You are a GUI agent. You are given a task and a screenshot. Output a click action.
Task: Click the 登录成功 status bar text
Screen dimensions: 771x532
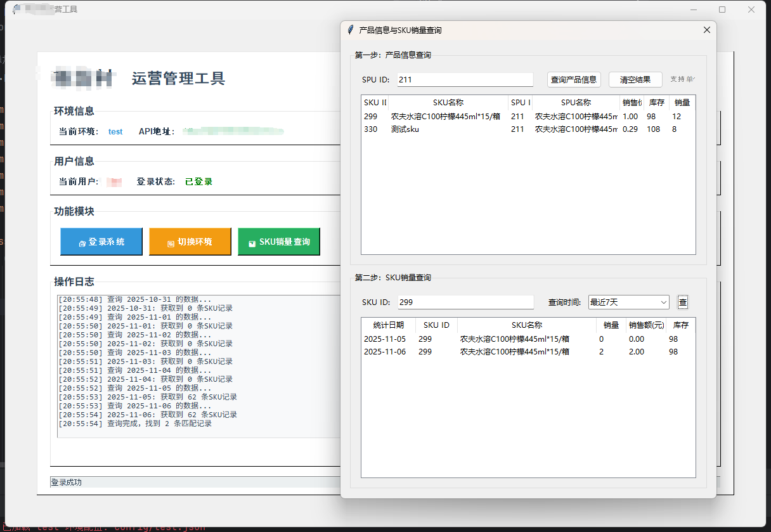click(x=66, y=483)
